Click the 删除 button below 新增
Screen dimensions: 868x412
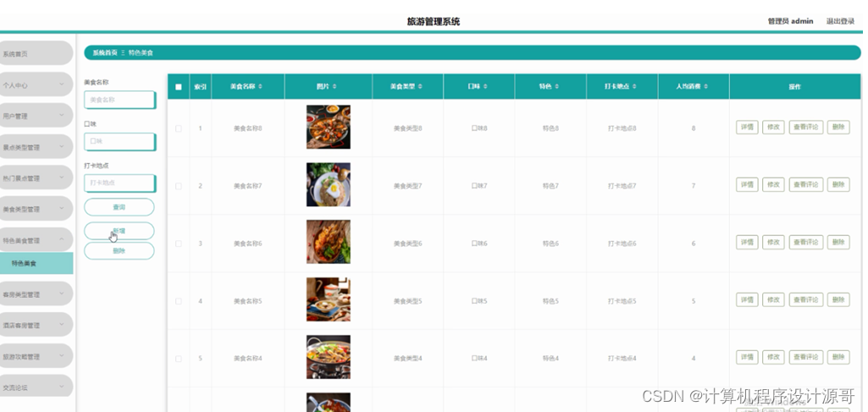click(119, 250)
